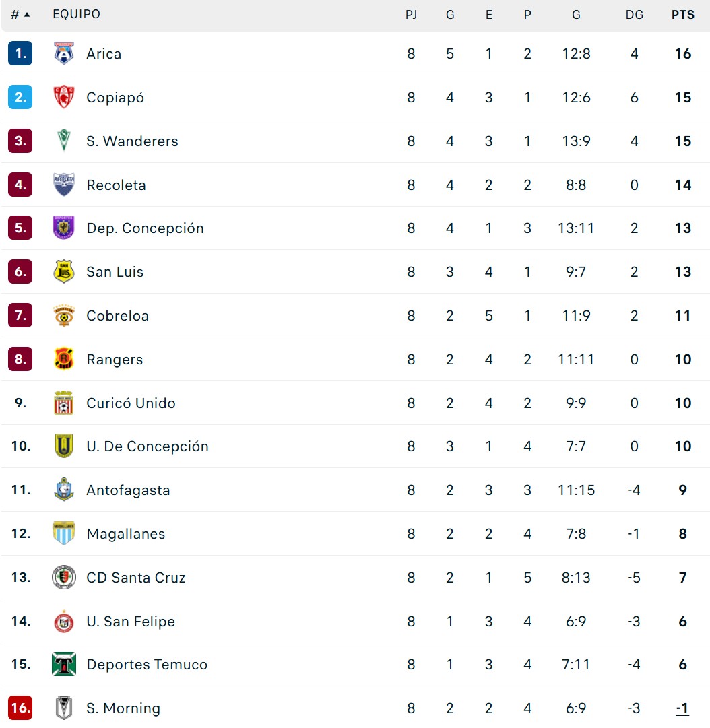
Task: Click the Deportes Temuco green logo
Action: click(x=63, y=664)
